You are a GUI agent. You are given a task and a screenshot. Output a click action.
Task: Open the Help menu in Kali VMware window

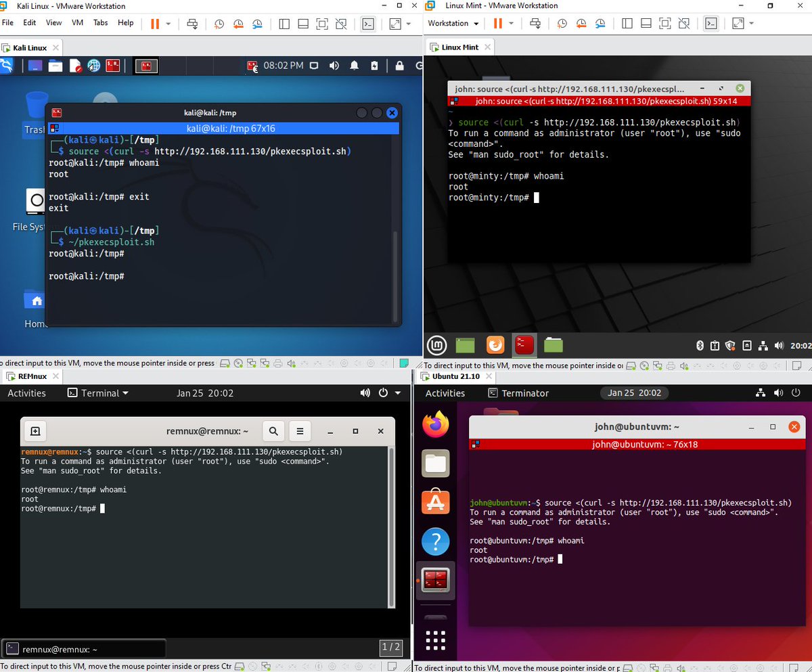pos(126,22)
